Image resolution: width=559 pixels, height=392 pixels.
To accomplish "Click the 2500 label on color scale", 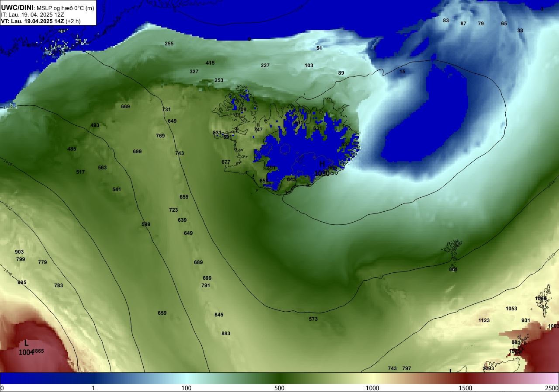I will [552, 388].
